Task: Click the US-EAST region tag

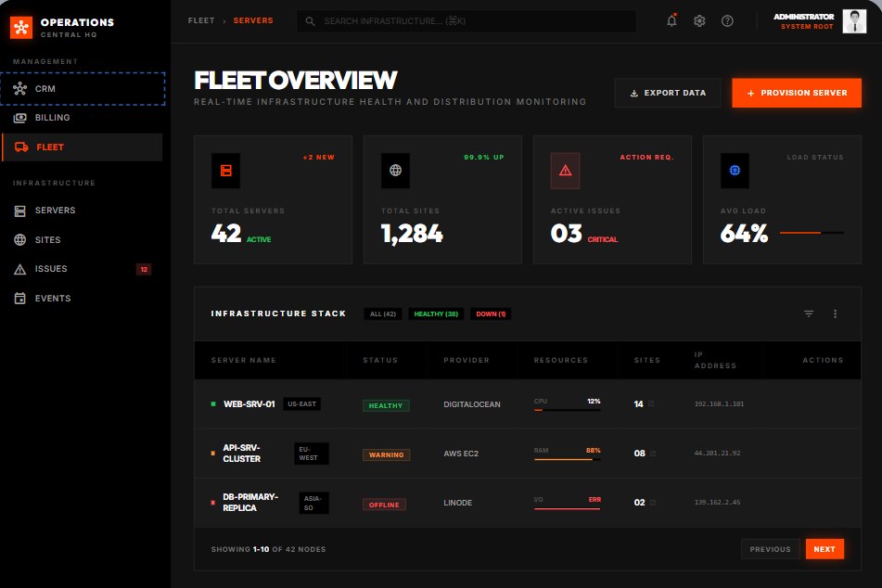Action: click(x=302, y=404)
